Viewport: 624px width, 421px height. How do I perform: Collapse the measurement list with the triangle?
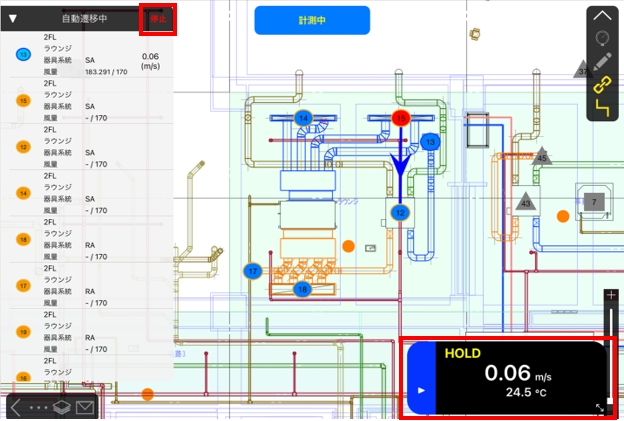(13, 19)
